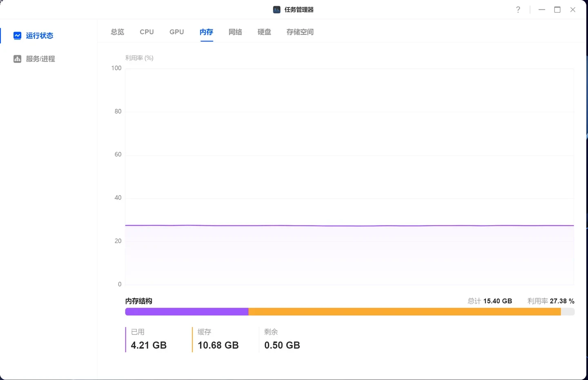588x380 pixels.
Task: Click the 服务/进程 icon in sidebar
Action: click(17, 59)
